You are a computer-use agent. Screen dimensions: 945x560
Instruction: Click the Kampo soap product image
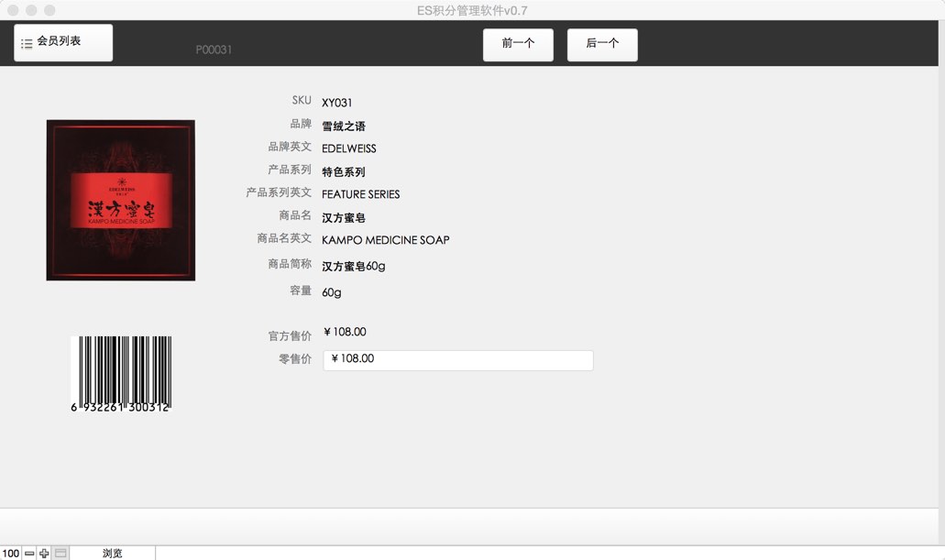click(121, 200)
